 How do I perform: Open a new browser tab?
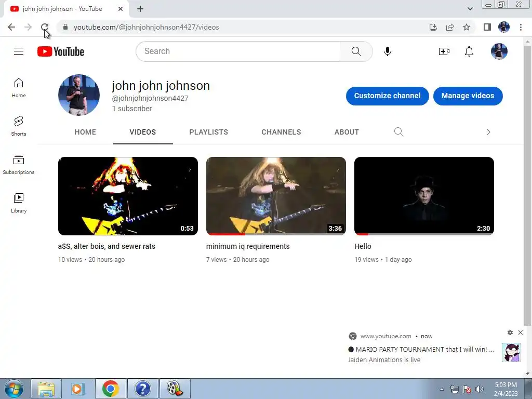[x=140, y=9]
